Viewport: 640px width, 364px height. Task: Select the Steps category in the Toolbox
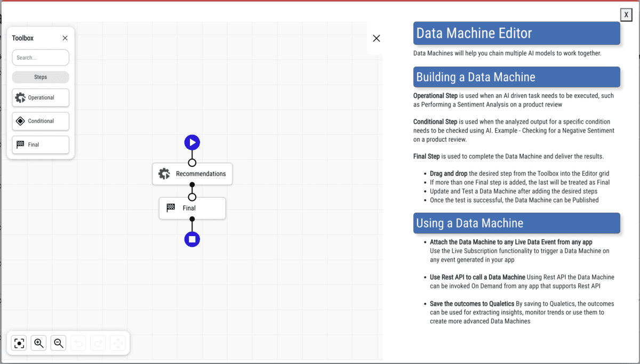coord(40,77)
